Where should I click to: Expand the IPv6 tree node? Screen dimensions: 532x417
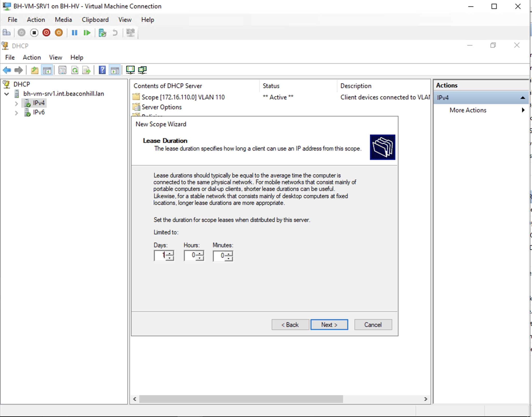click(17, 113)
